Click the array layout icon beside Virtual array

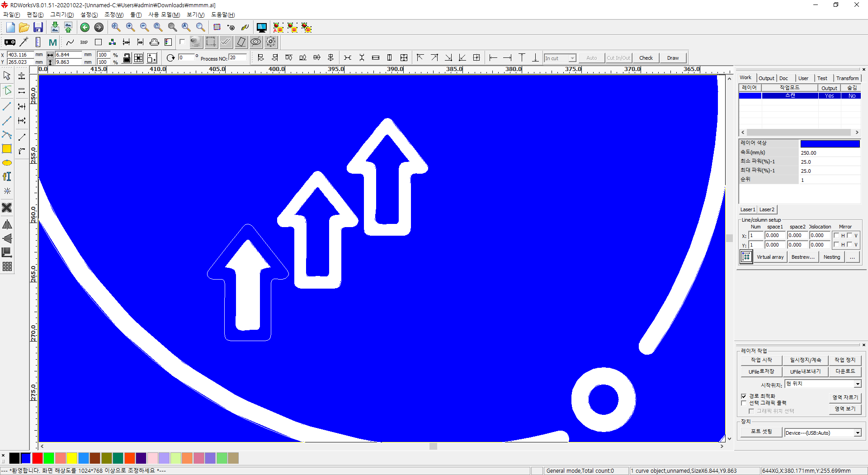[x=746, y=257]
